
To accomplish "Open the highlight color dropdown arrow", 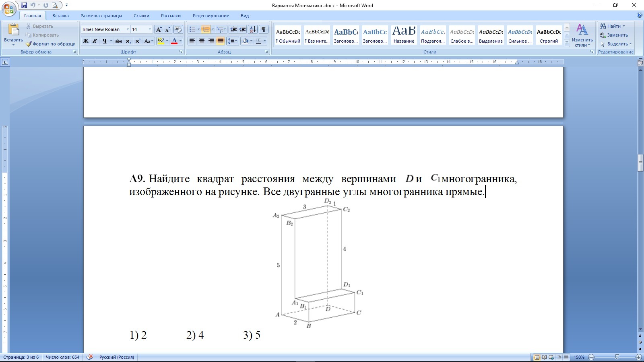I will coord(167,41).
